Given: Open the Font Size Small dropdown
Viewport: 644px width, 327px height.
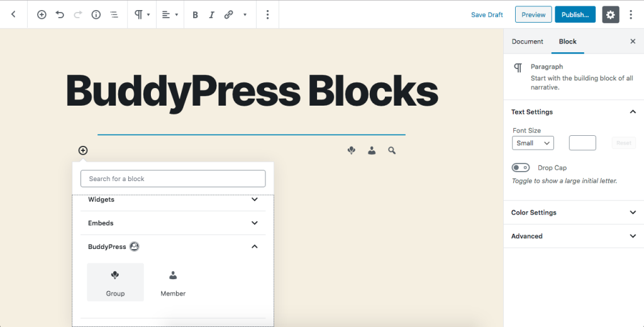Looking at the screenshot, I should tap(533, 143).
